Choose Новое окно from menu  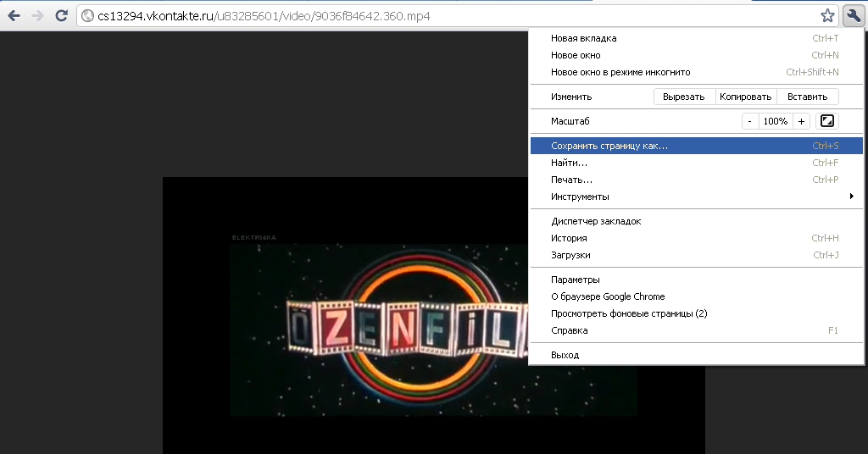pyautogui.click(x=697, y=55)
